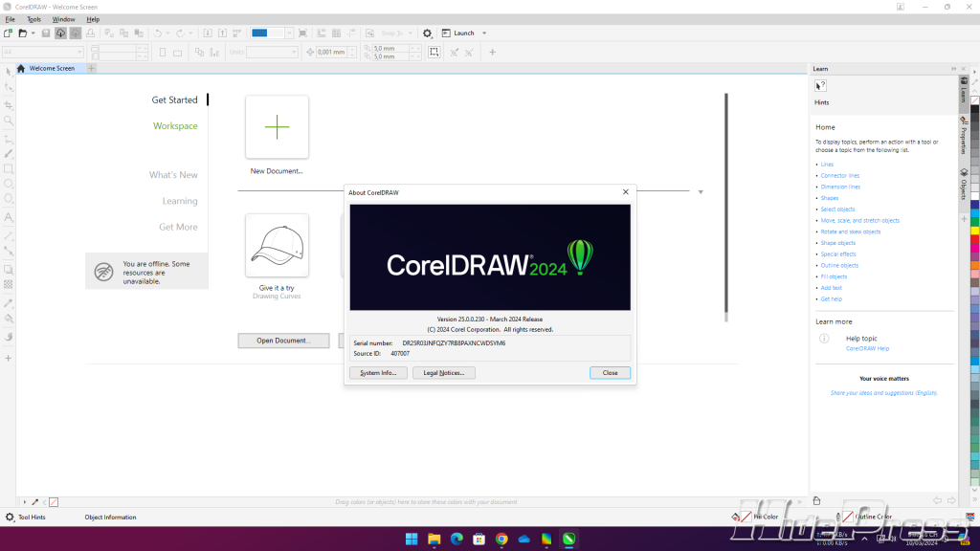Open the Tools menu
This screenshot has width=980, height=551.
(34, 19)
